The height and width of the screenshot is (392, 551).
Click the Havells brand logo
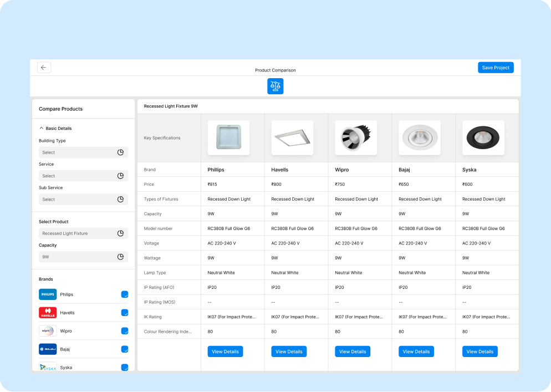(48, 313)
